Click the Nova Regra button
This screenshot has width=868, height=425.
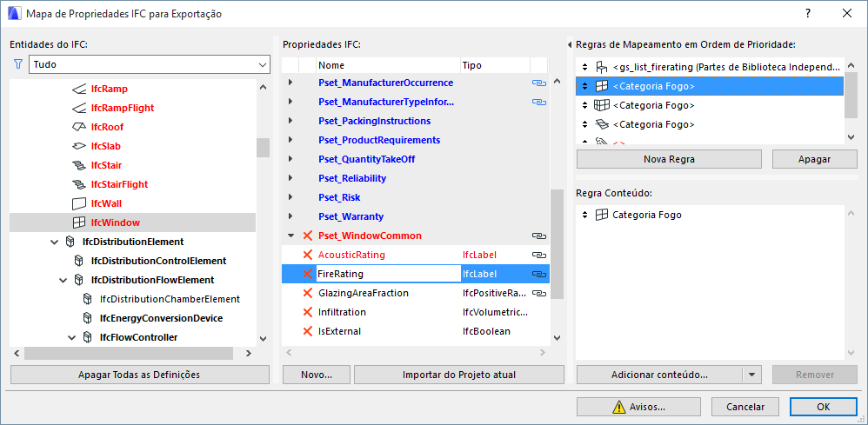[x=669, y=159]
